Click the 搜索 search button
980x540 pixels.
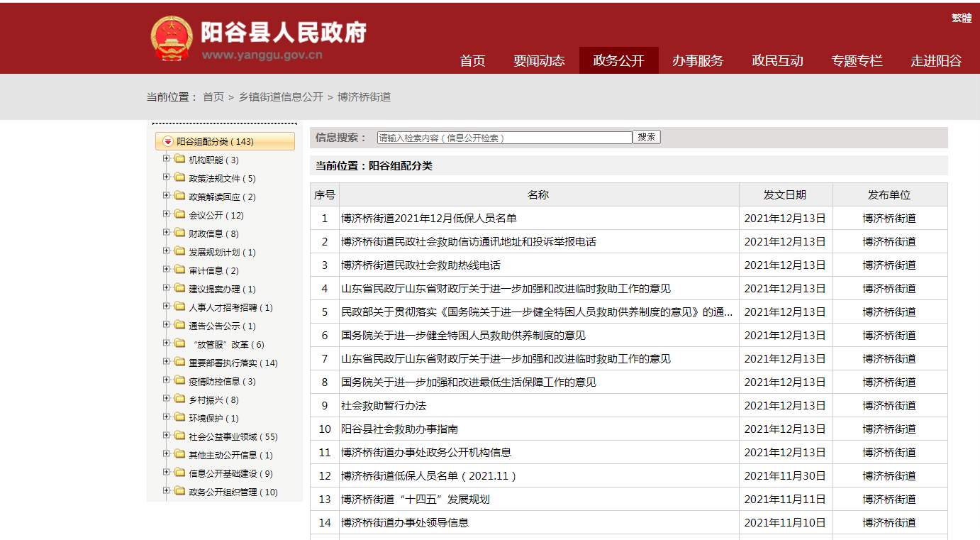(x=647, y=137)
